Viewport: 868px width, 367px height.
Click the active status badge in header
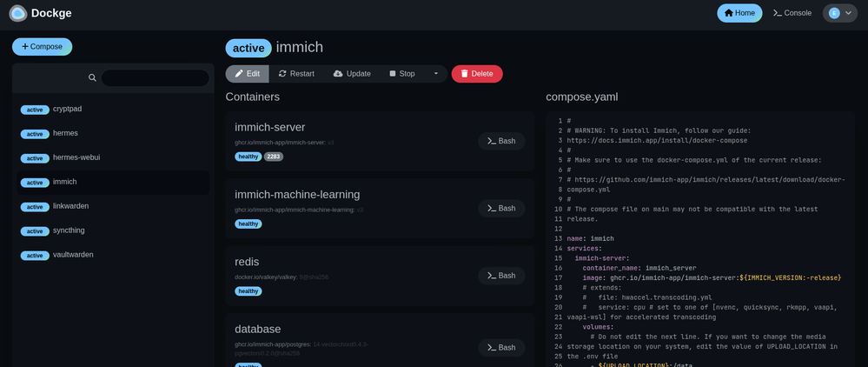pyautogui.click(x=248, y=48)
